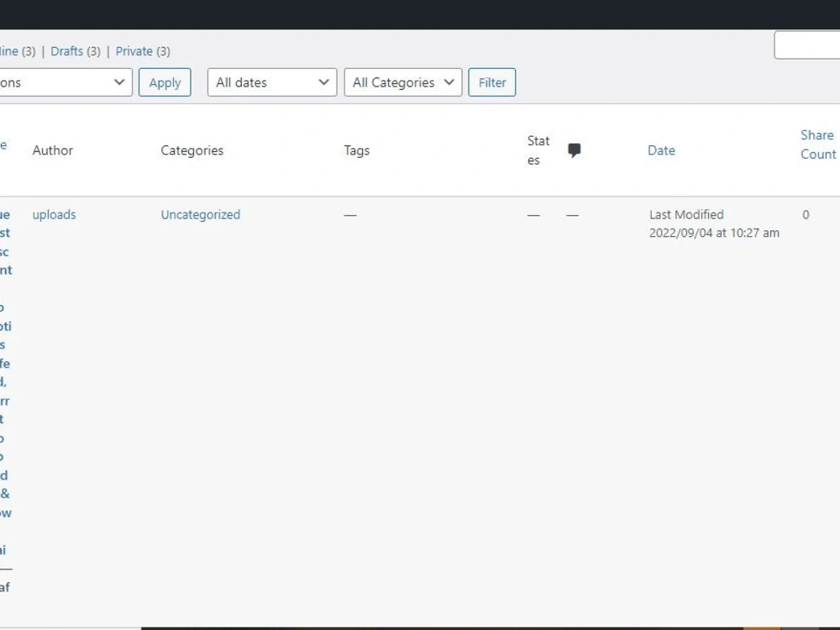
Task: Click the comments bubble column icon
Action: click(x=574, y=150)
